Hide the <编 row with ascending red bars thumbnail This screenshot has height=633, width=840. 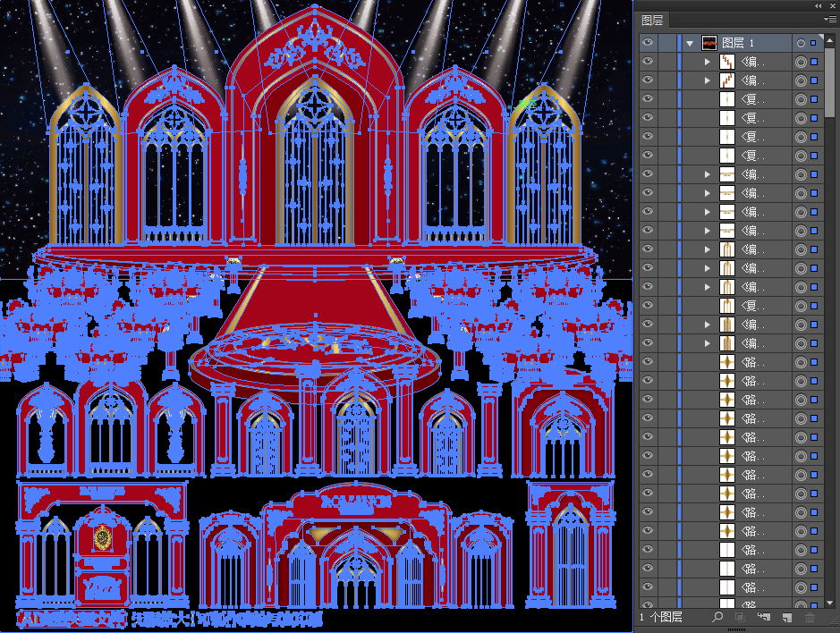coord(648,80)
